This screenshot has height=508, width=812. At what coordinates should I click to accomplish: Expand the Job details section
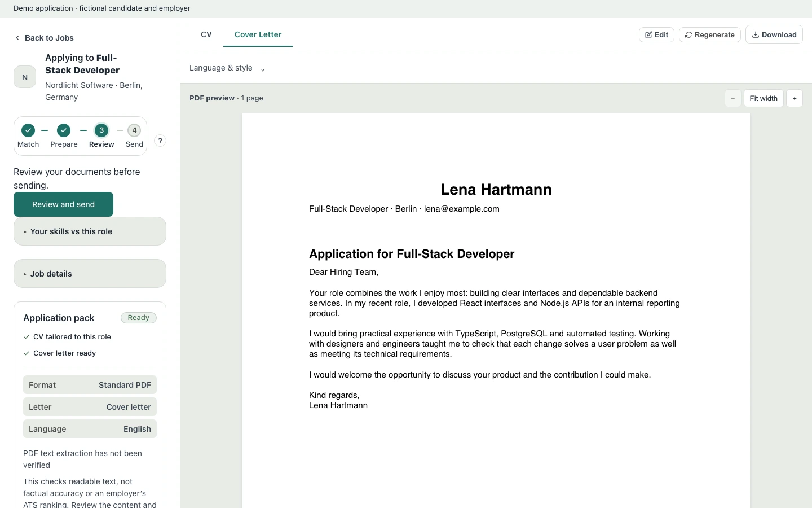coord(90,274)
